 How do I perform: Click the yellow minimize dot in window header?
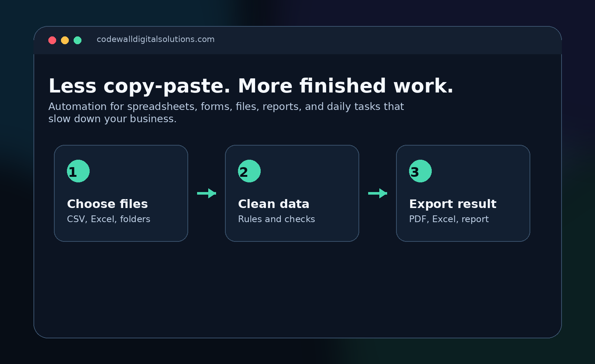pyautogui.click(x=65, y=40)
